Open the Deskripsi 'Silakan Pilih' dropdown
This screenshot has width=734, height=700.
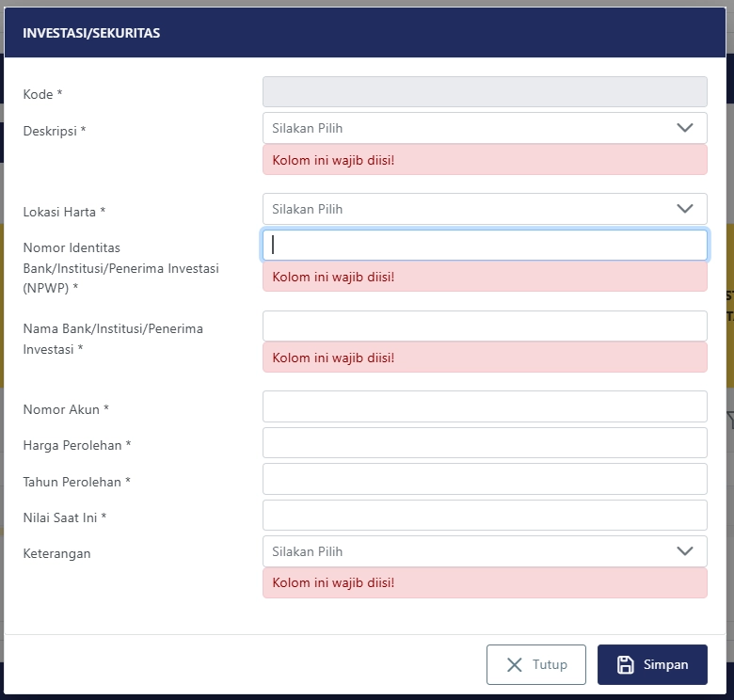[485, 128]
